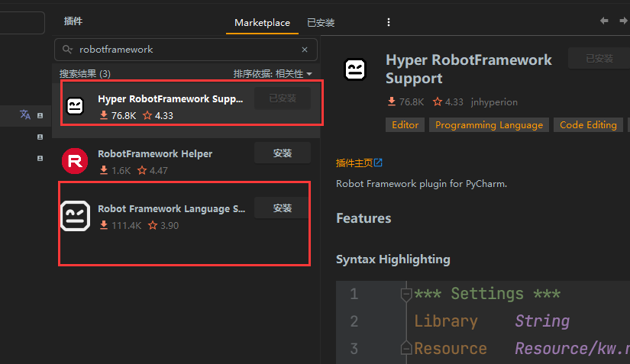Click the 搜索结果 (3) label
The height and width of the screenshot is (364, 630).
click(x=85, y=74)
